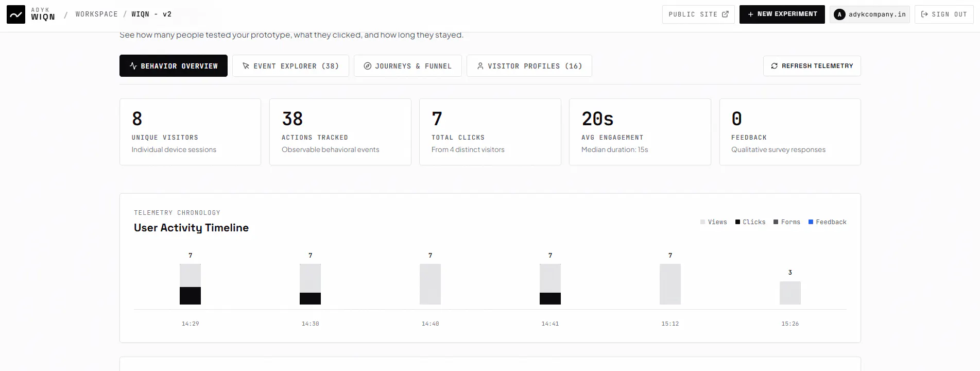This screenshot has width=980, height=371.
Task: Click the compass icon in JOURNEYS & FUNNEL
Action: [x=368, y=66]
